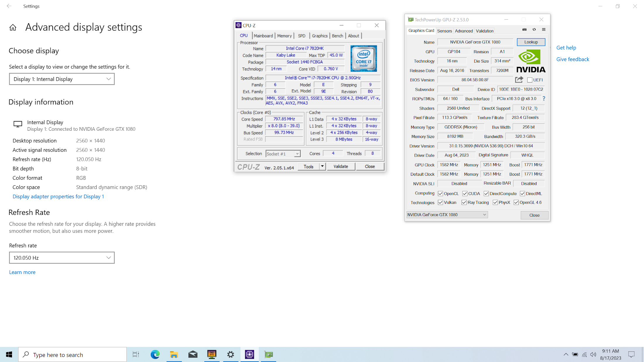644x362 pixels.
Task: Toggle the CUDA checkbox
Action: [465, 194]
